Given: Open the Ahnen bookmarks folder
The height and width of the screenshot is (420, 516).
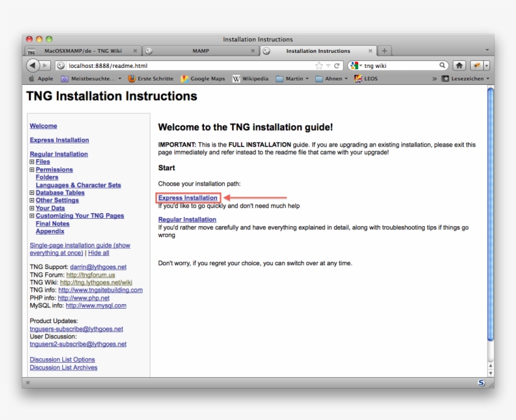Looking at the screenshot, I should click(332, 79).
